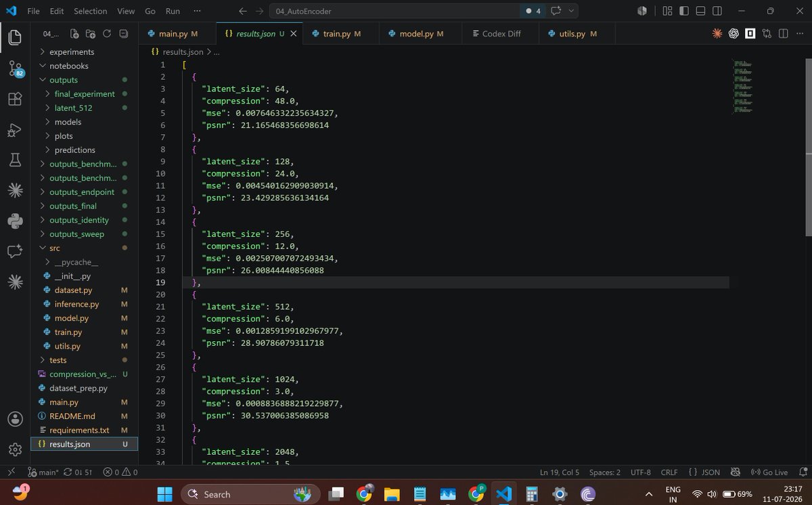The image size is (812, 505).
Task: Switch to the Codex Diff tab
Action: coord(501,34)
